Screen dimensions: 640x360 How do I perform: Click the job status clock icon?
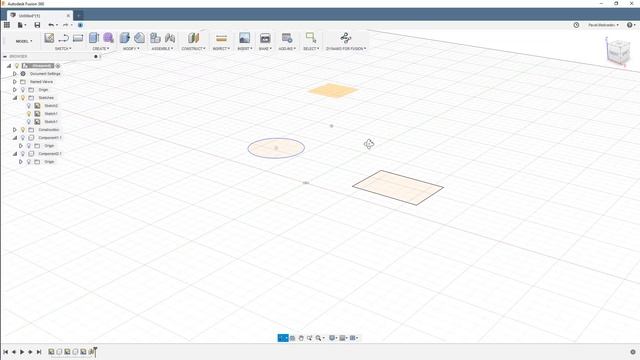(x=576, y=25)
